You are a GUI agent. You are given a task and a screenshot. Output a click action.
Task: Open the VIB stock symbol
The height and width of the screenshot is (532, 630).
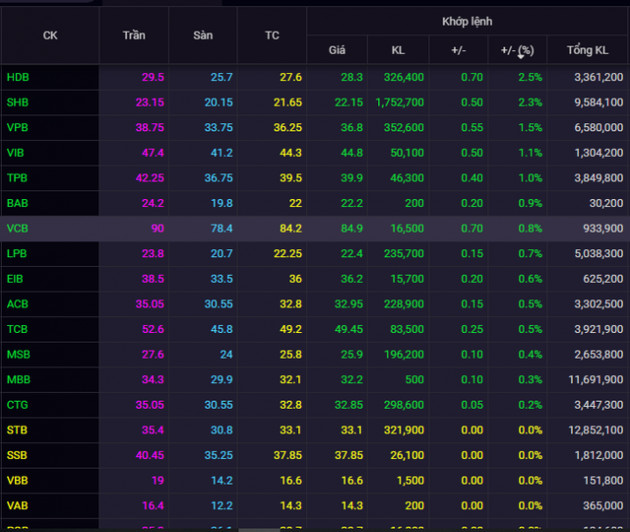click(15, 153)
